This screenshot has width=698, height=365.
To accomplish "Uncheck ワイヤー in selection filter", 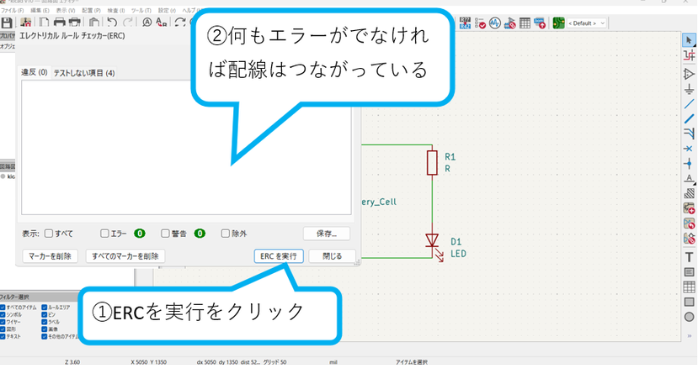I will (x=3, y=321).
